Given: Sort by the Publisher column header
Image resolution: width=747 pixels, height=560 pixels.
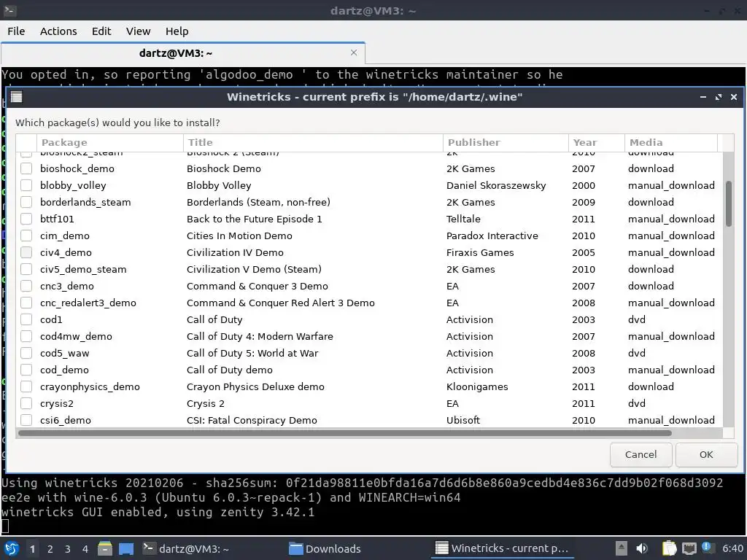Looking at the screenshot, I should pos(506,142).
